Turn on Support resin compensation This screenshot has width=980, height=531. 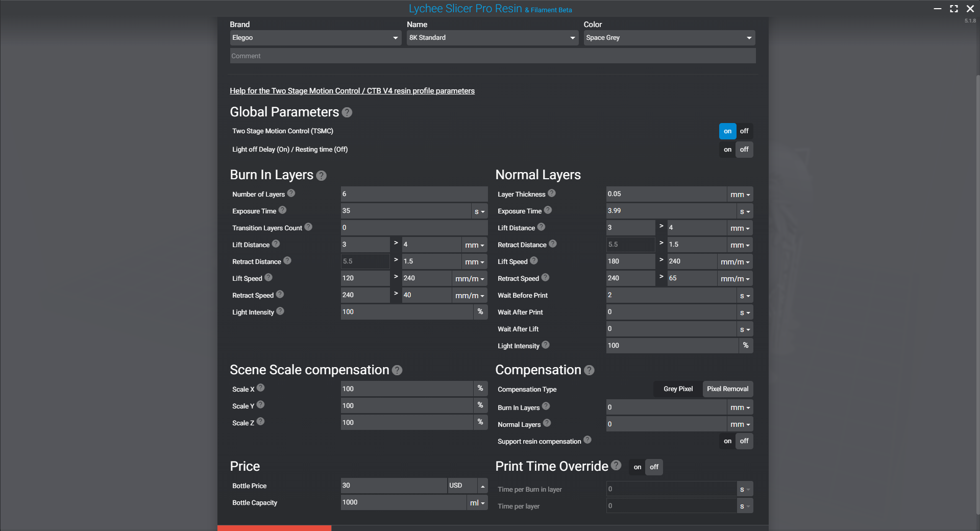(x=727, y=441)
